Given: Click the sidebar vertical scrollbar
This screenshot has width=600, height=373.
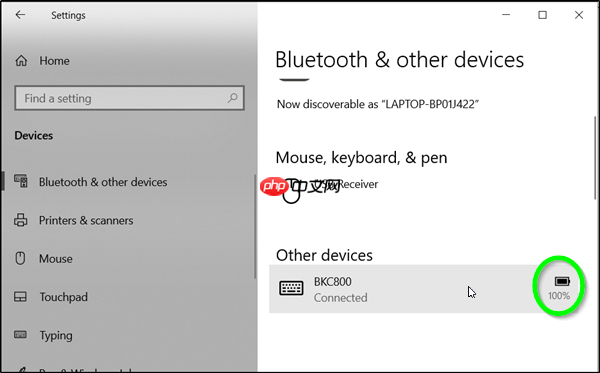Looking at the screenshot, I should coord(255,226).
